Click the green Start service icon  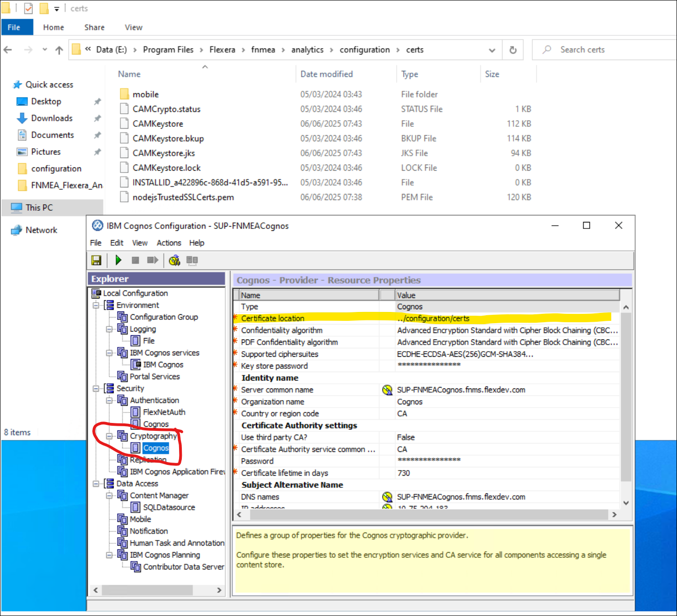118,260
